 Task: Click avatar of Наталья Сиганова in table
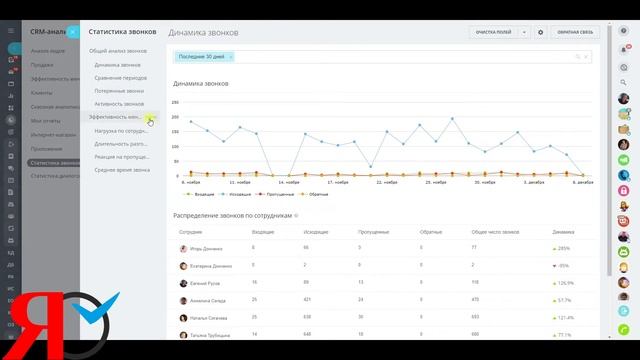click(183, 318)
